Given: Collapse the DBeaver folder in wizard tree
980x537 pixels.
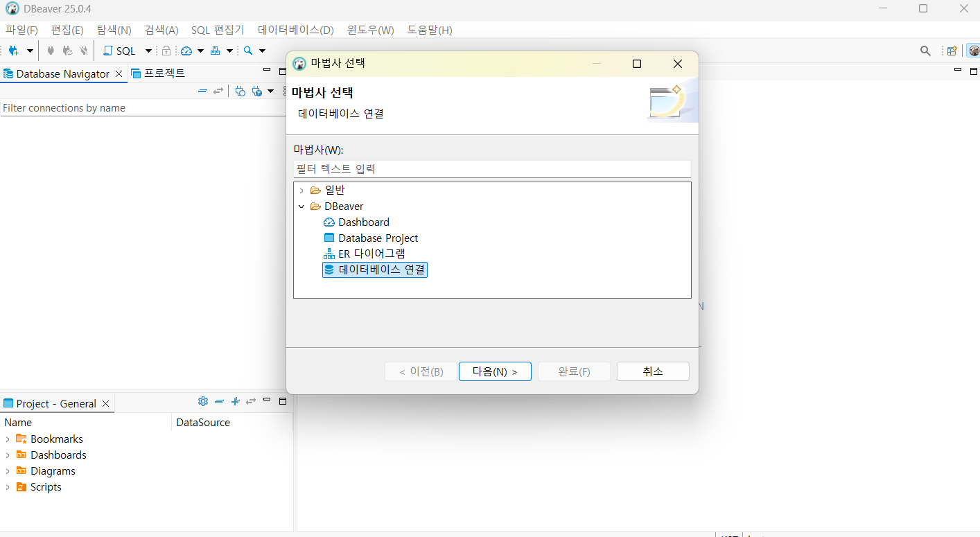Looking at the screenshot, I should pyautogui.click(x=301, y=206).
